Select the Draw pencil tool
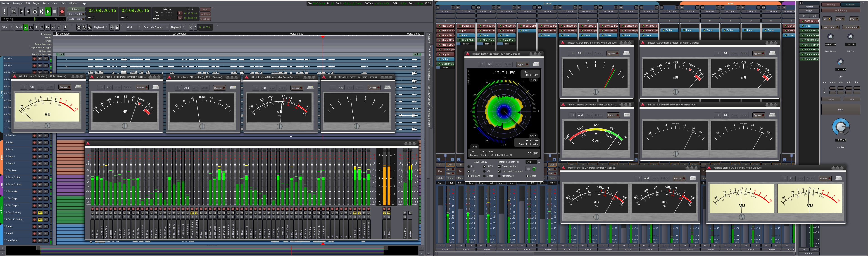 pos(58,27)
